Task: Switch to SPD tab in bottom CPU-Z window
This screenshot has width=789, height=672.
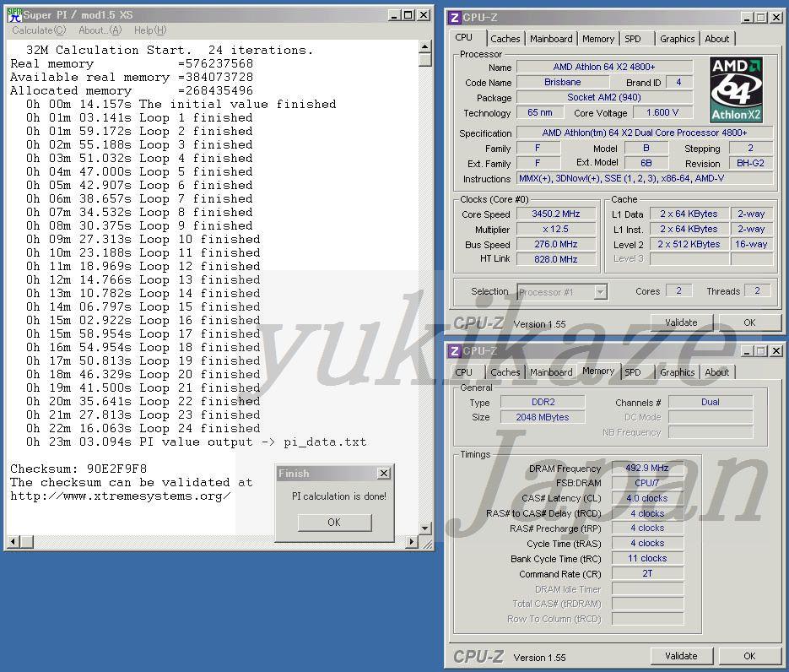Action: pyautogui.click(x=633, y=372)
